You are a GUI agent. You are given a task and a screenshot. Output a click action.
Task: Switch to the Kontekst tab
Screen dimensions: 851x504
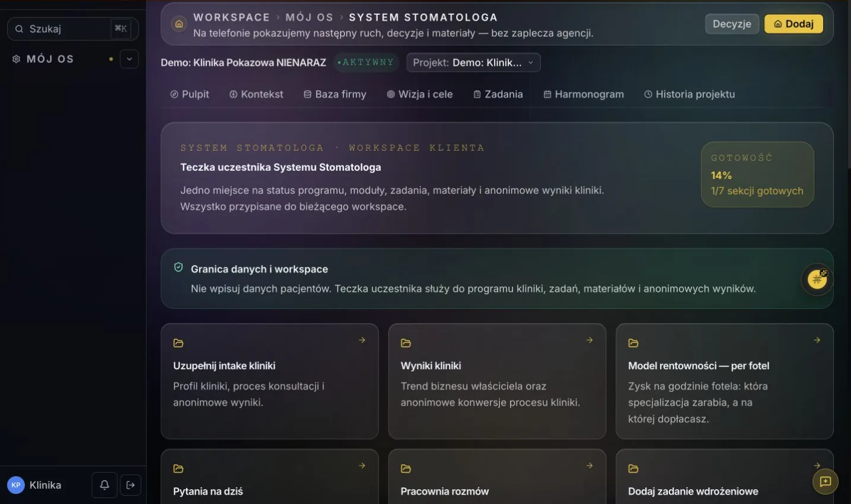tap(256, 94)
